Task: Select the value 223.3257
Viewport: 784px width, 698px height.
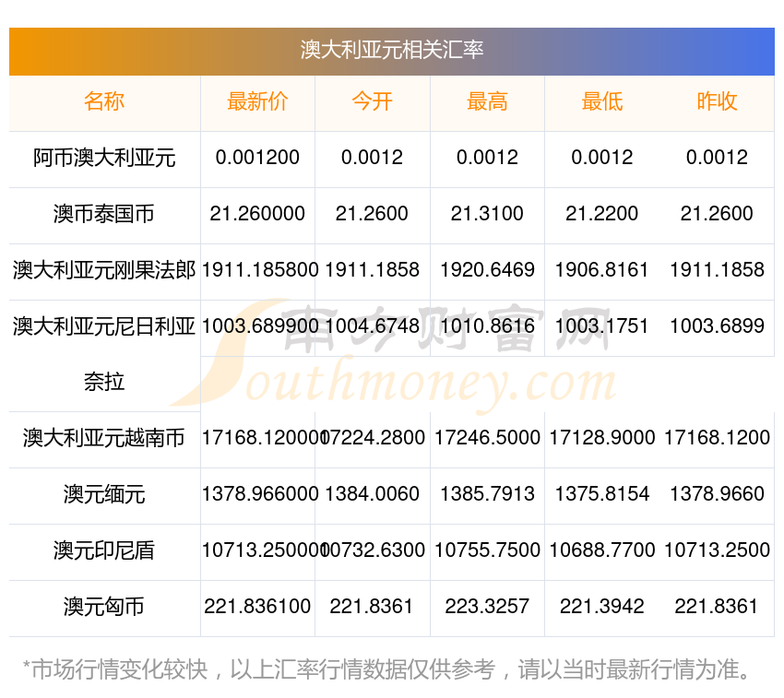Action: [487, 607]
